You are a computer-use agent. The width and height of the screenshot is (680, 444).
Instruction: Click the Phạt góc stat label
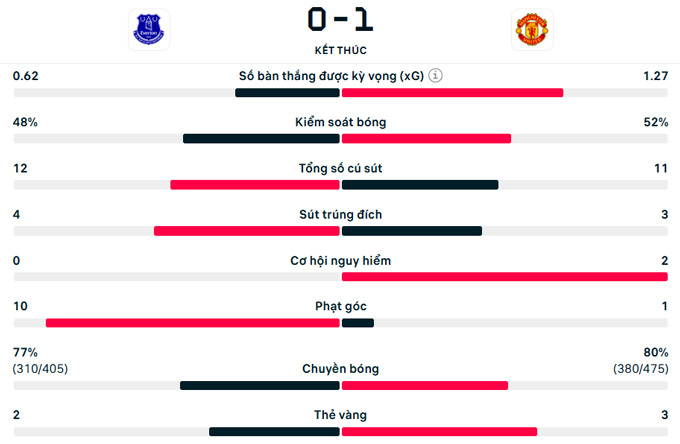pos(340,307)
